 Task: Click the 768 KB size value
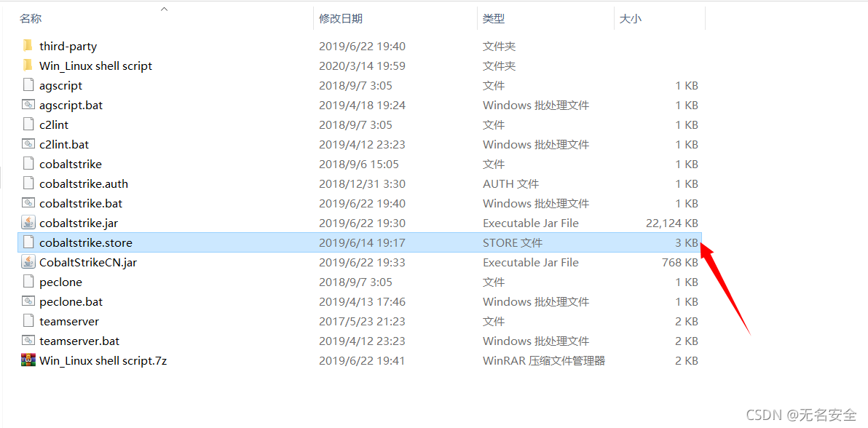click(x=680, y=263)
